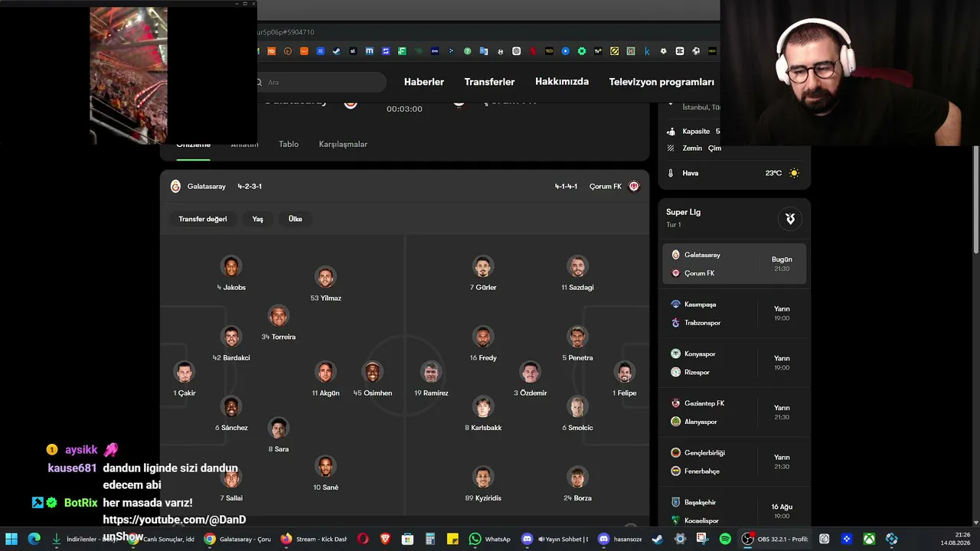Viewport: 980px width, 551px height.
Task: Expand the Super Lig league selector
Action: 790,219
